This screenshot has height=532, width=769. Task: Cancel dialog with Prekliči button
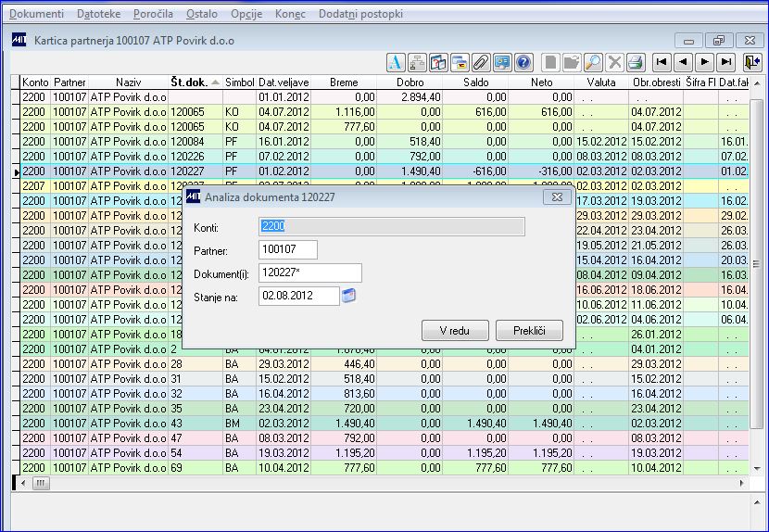529,331
